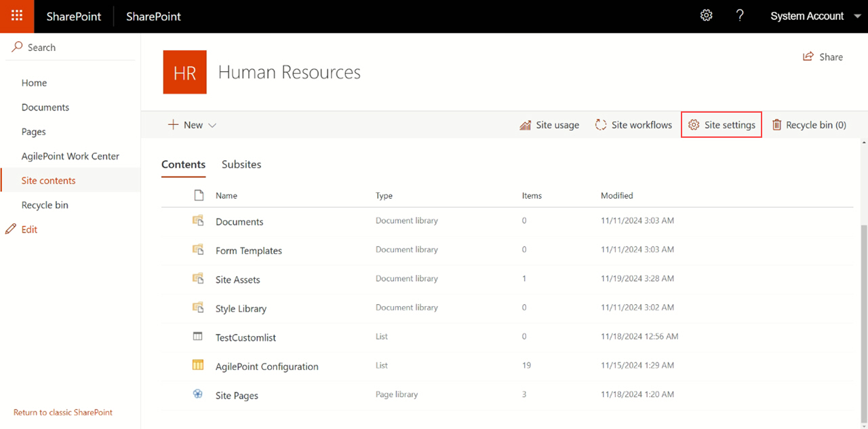Click Document library type in Style Library row
The width and height of the screenshot is (868, 429).
407,307
